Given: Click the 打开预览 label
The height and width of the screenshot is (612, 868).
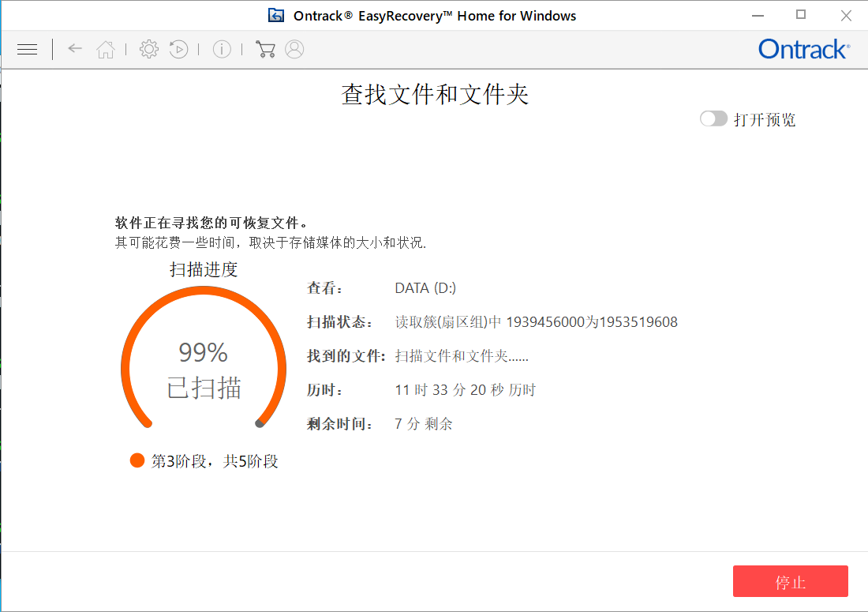Looking at the screenshot, I should 765,119.
